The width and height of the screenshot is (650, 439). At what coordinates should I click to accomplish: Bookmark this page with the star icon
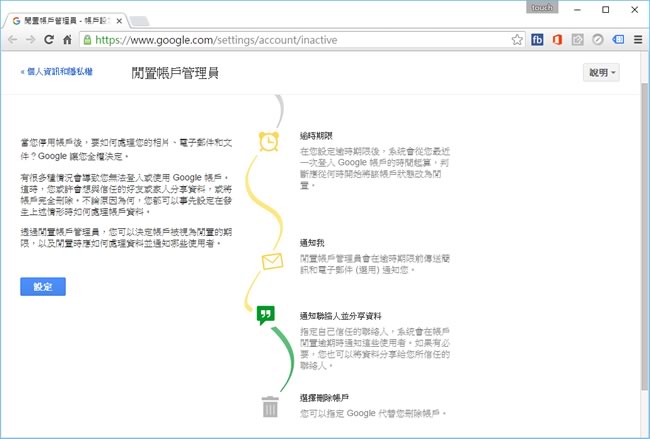pos(517,40)
